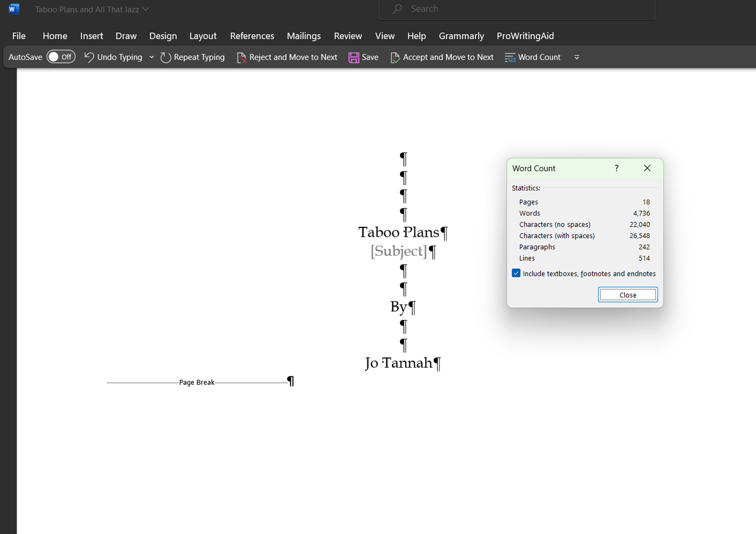Click the Repeat Typing icon
756x534 pixels.
(x=166, y=57)
